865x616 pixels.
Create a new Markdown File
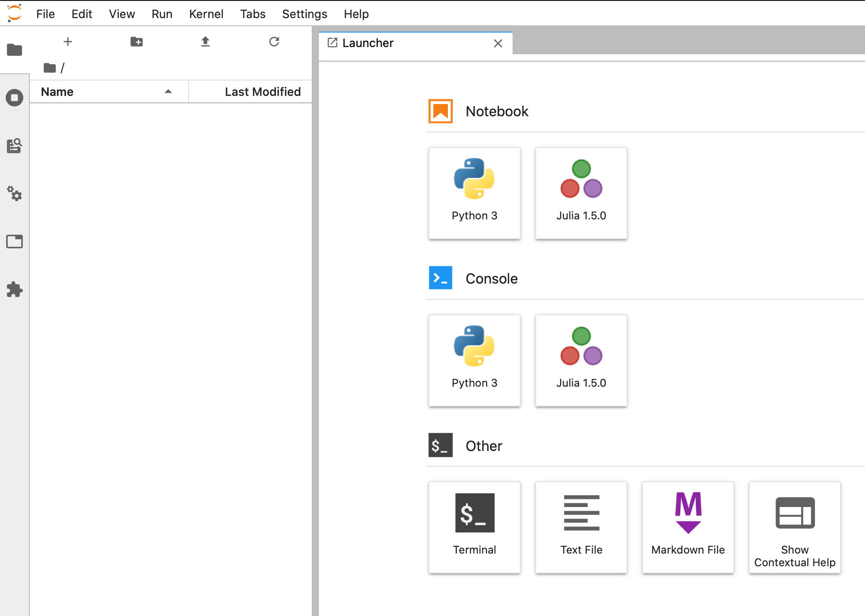(x=688, y=527)
